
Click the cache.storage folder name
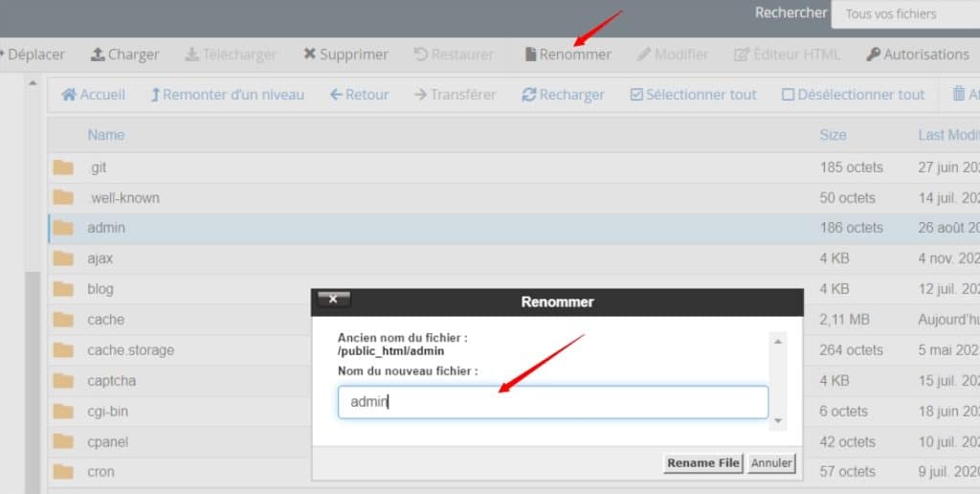tap(130, 350)
